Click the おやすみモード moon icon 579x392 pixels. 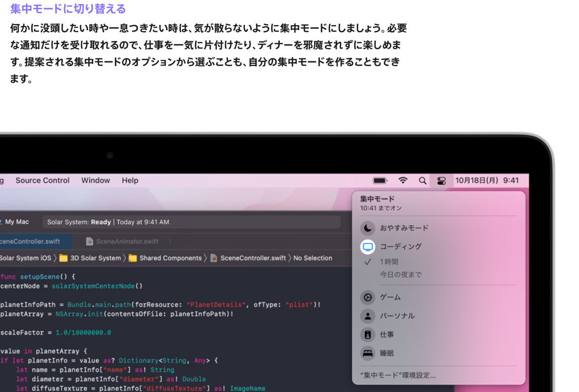click(368, 228)
